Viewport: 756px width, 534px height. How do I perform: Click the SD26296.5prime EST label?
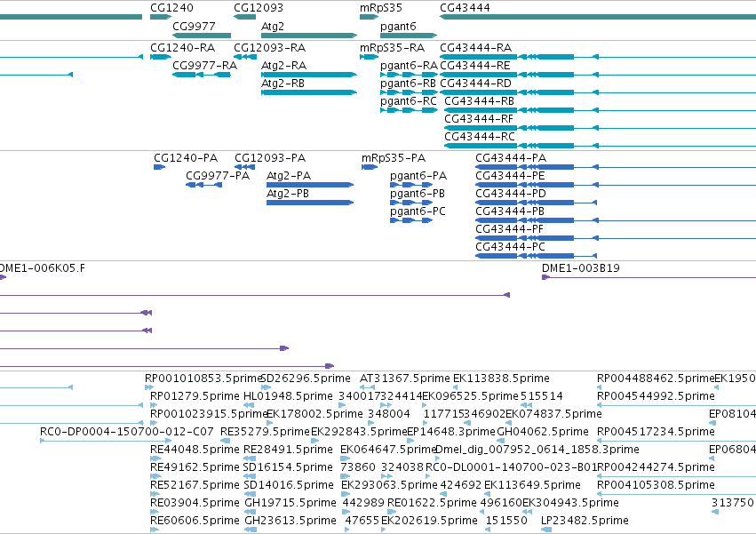pyautogui.click(x=306, y=379)
